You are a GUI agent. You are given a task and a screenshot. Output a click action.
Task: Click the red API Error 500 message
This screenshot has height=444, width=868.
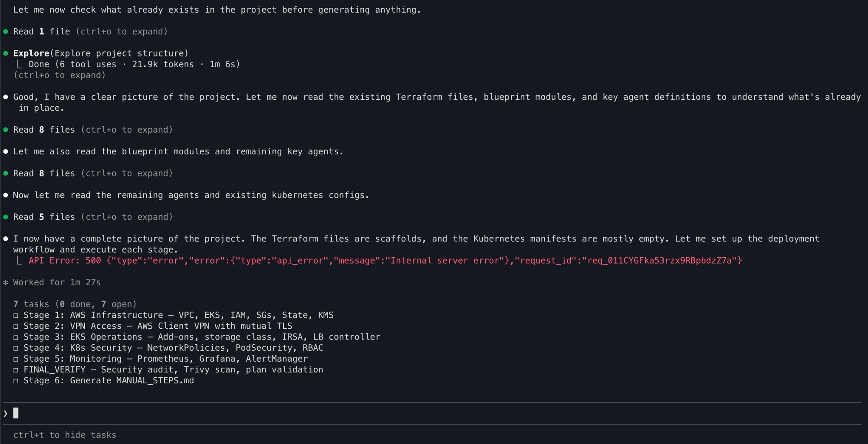click(385, 261)
